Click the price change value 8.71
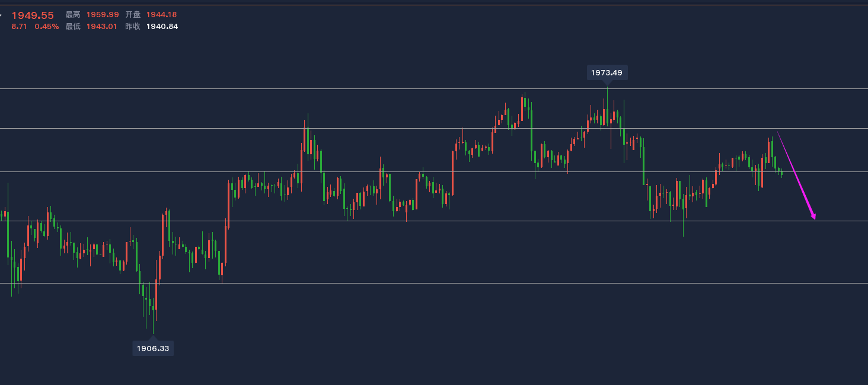 pyautogui.click(x=19, y=27)
